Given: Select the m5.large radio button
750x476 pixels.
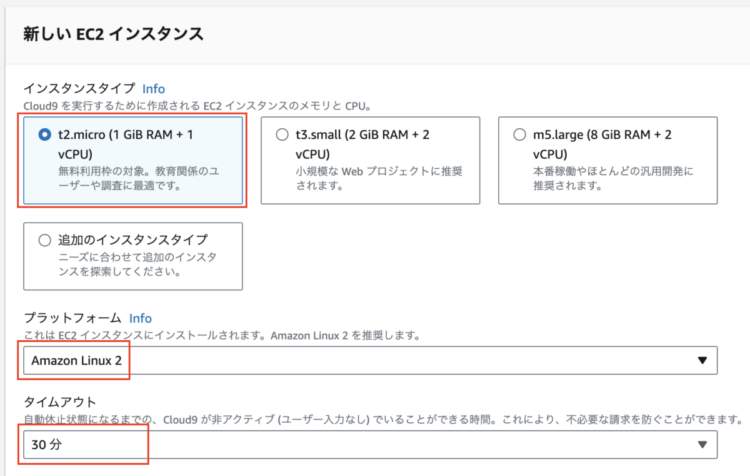Looking at the screenshot, I should [519, 135].
